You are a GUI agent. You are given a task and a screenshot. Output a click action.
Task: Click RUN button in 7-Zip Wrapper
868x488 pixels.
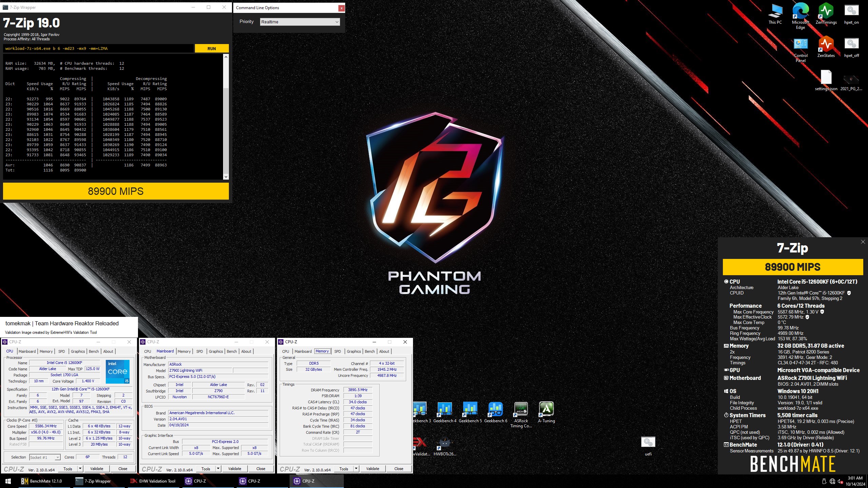pyautogui.click(x=212, y=48)
